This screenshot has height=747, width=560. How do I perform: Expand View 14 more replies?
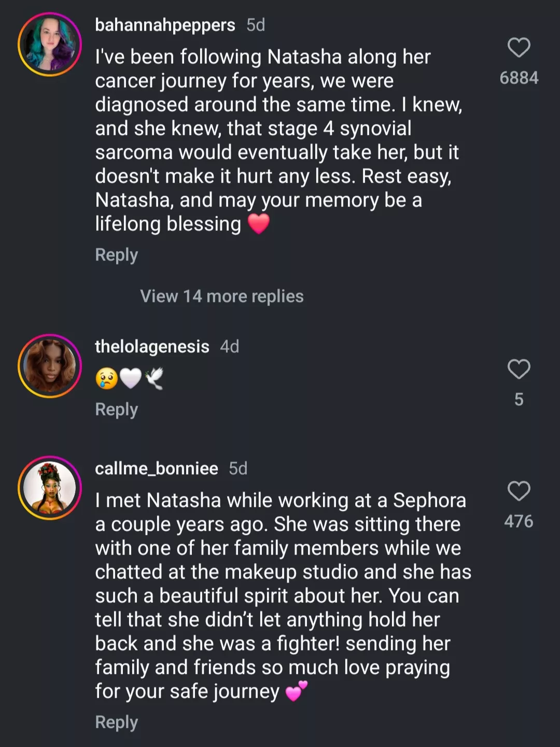[221, 296]
